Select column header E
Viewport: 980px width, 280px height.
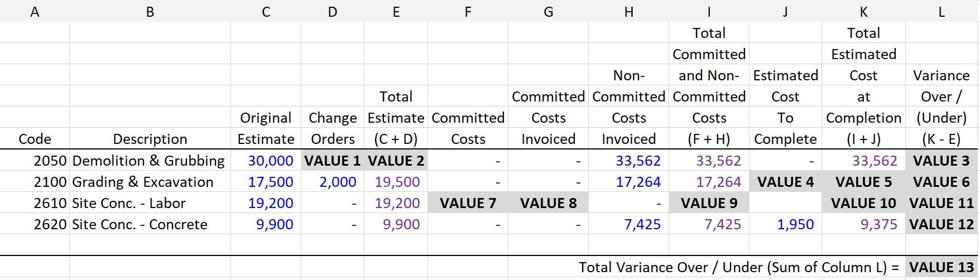point(396,11)
